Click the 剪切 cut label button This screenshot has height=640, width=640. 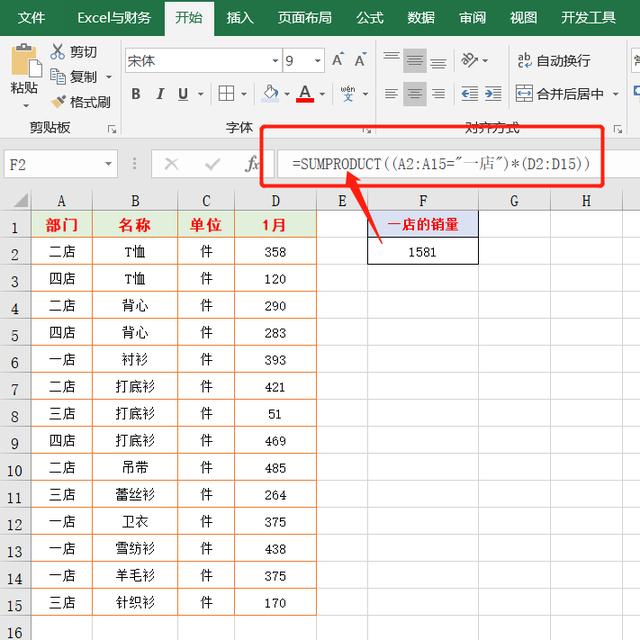point(83,52)
